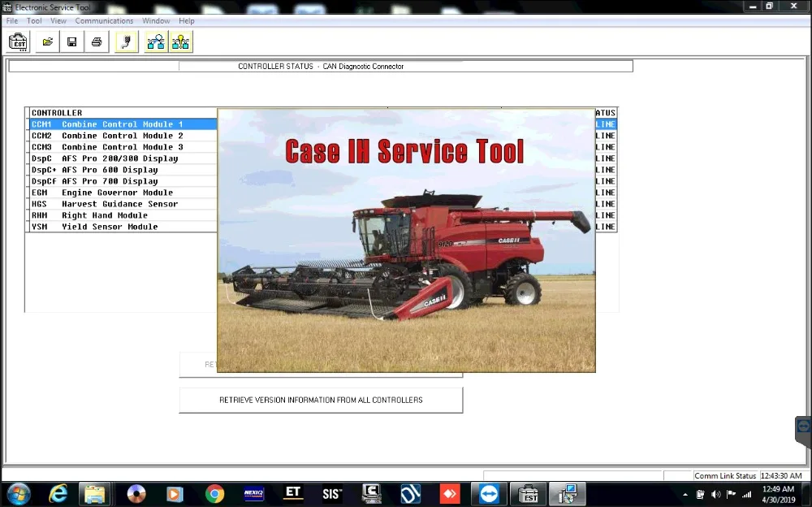
Task: Open the red arrows remote desktop taskbar icon
Action: click(x=450, y=494)
